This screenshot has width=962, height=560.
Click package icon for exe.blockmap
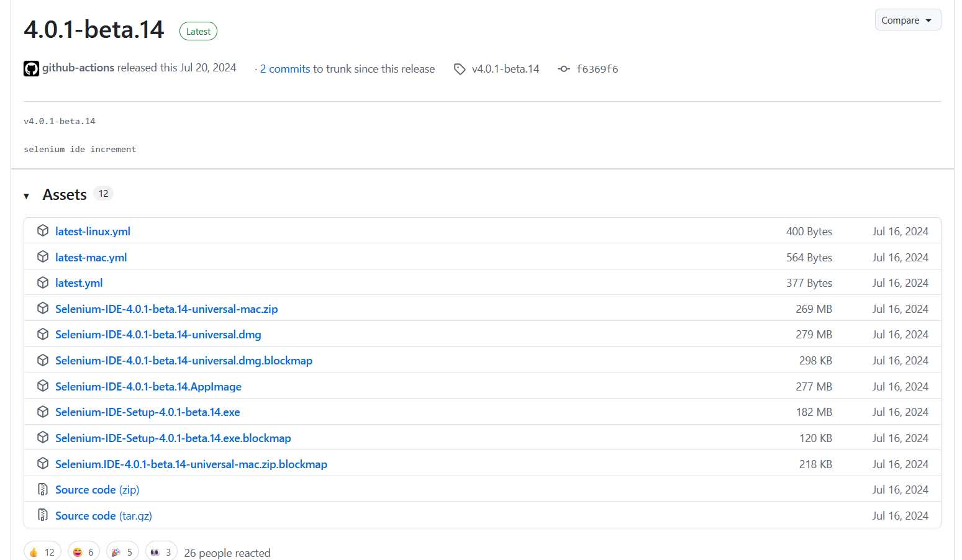click(x=43, y=438)
